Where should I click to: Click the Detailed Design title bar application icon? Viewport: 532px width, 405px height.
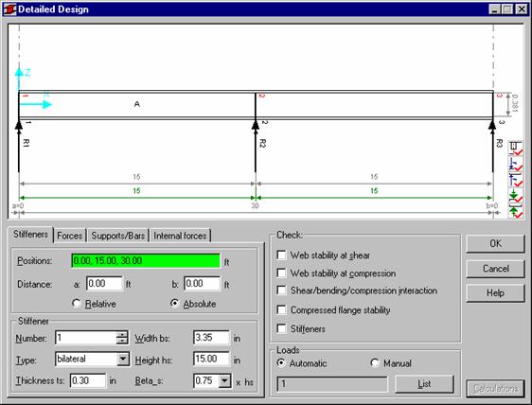pyautogui.click(x=9, y=9)
